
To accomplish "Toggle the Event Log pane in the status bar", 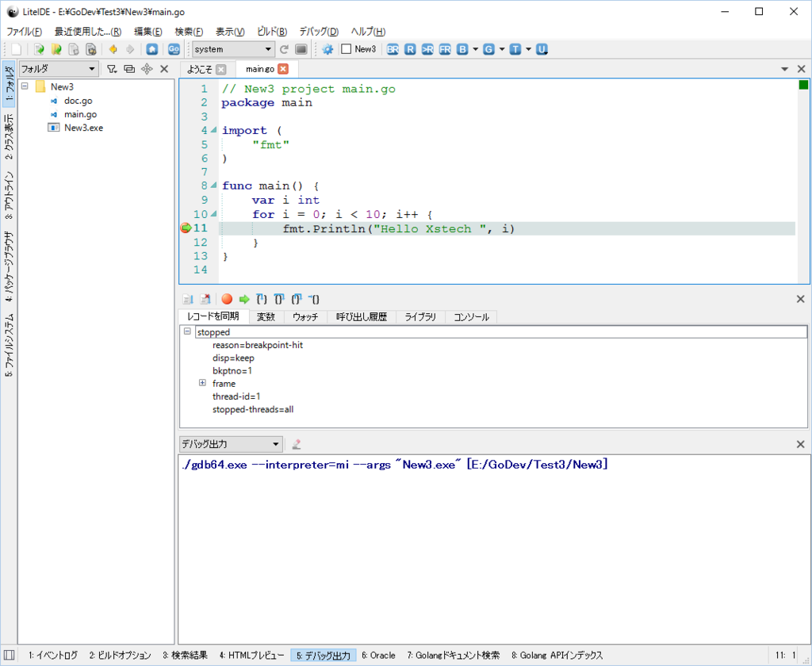I will tap(53, 655).
